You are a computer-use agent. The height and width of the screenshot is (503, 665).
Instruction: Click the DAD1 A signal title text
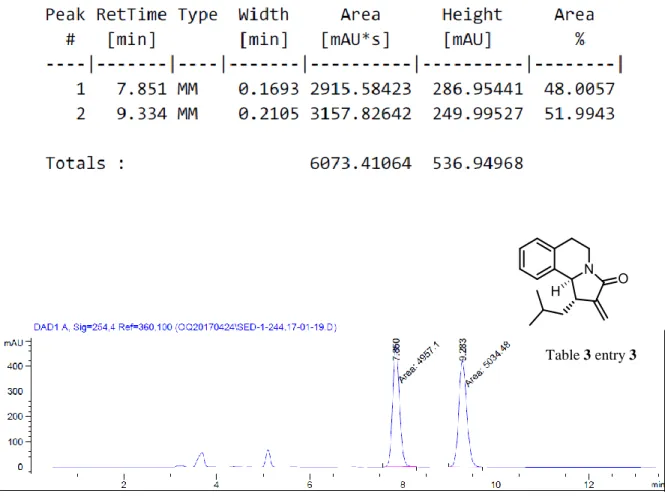[x=185, y=327]
